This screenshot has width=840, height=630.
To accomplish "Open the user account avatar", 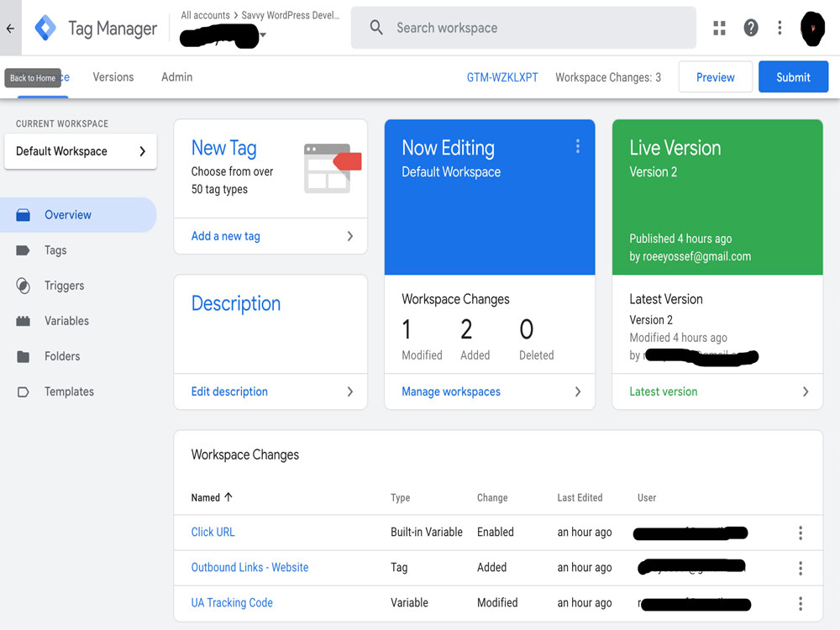I will (x=812, y=29).
